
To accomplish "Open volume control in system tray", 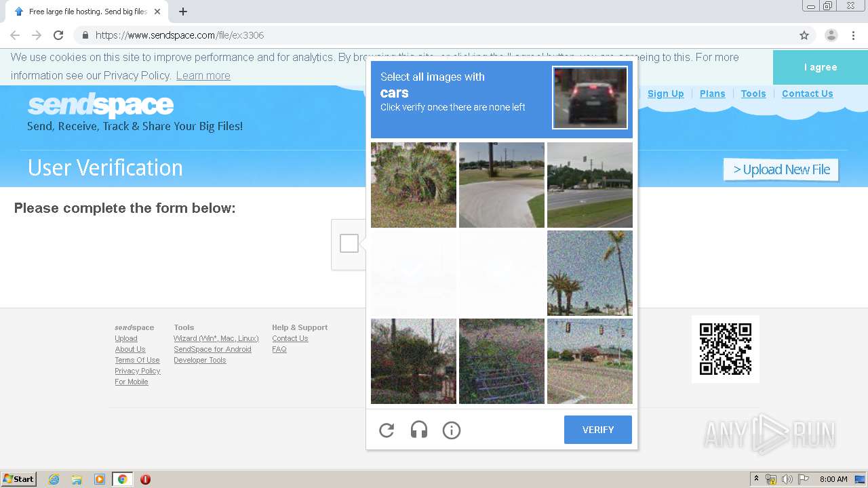I will [787, 479].
